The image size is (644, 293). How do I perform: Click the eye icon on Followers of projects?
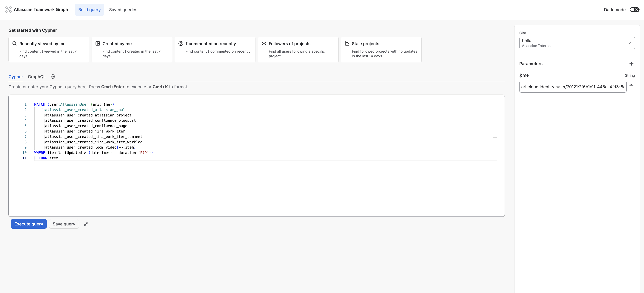[264, 43]
